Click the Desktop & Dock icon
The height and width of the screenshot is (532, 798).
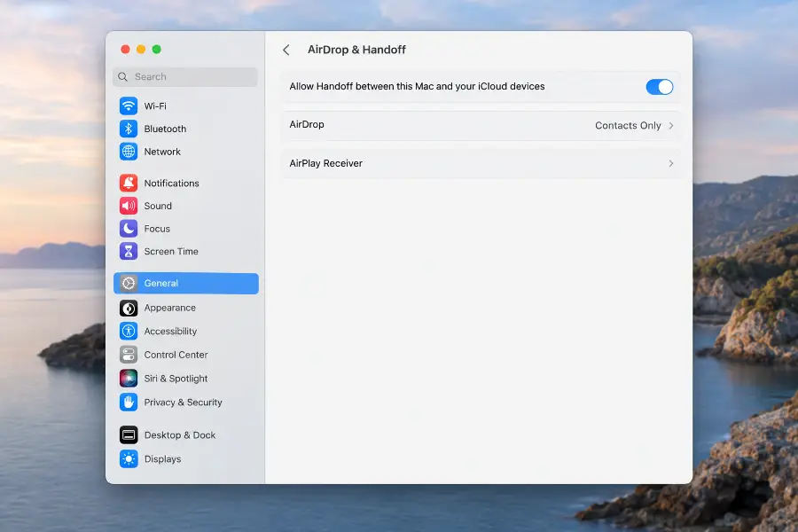(129, 435)
